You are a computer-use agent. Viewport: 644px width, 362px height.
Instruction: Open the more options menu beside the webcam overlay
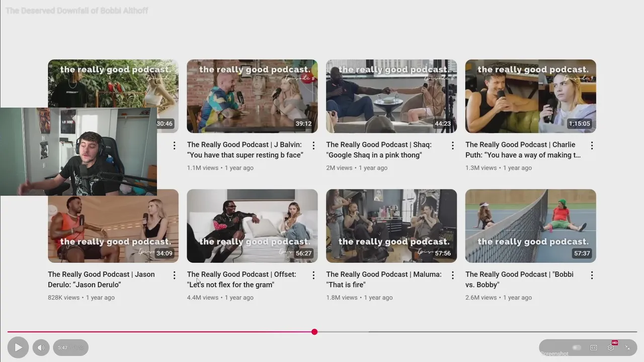tap(174, 145)
